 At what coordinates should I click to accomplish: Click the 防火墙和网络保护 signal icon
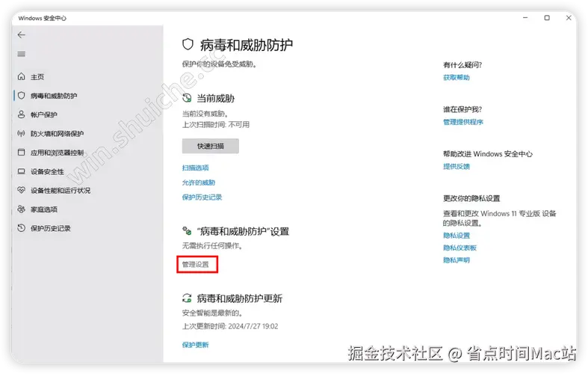pyautogui.click(x=22, y=133)
